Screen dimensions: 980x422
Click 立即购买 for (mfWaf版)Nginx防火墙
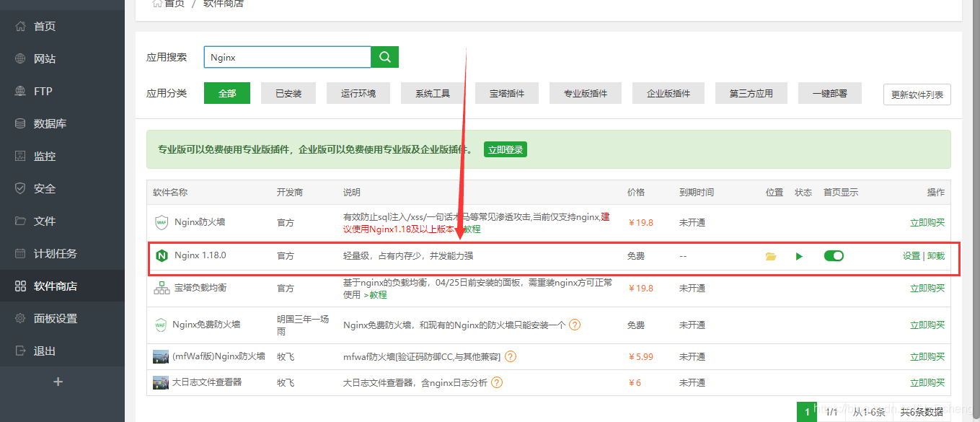(927, 357)
